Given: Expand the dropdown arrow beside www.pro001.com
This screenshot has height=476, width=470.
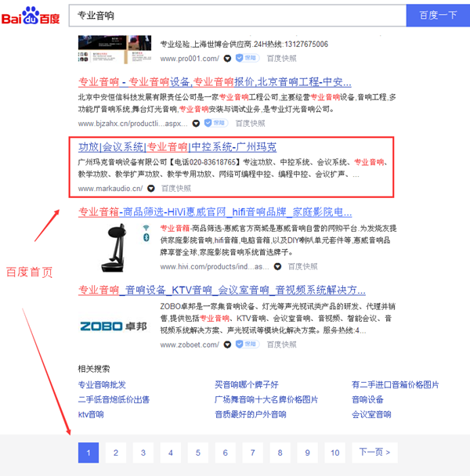Looking at the screenshot, I should click(228, 58).
